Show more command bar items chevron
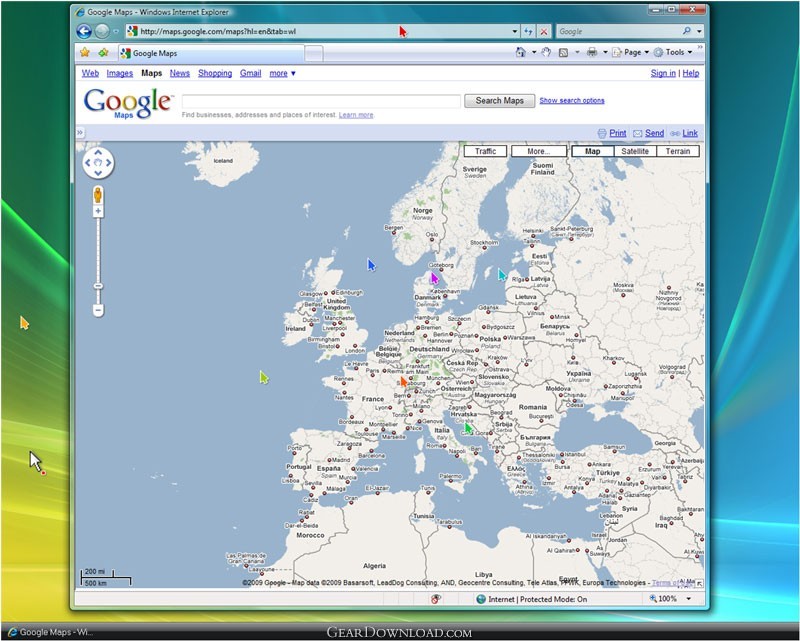The width and height of the screenshot is (800, 641). click(x=700, y=47)
